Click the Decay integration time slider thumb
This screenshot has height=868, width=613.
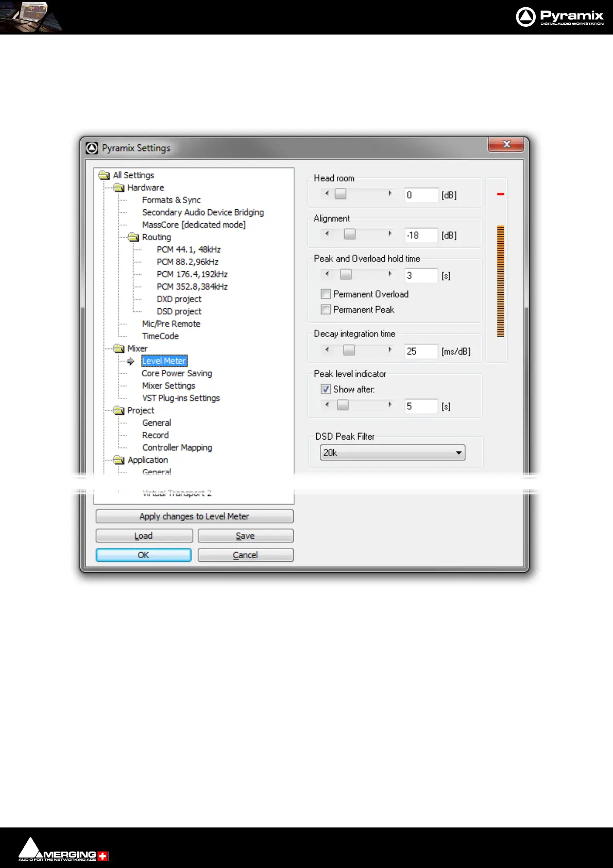tap(349, 349)
